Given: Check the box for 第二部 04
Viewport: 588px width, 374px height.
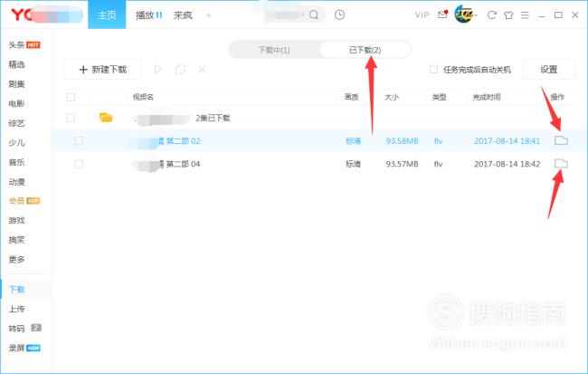Looking at the screenshot, I should [79, 164].
